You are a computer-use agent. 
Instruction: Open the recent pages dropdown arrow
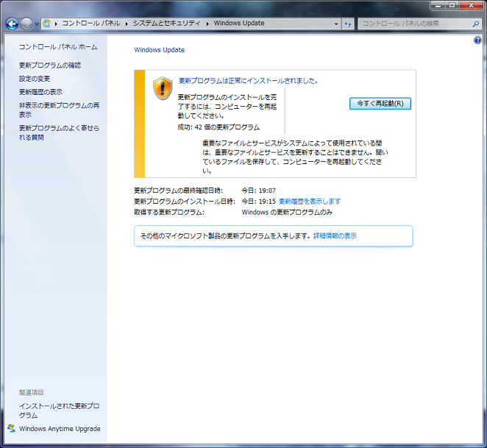coord(37,24)
